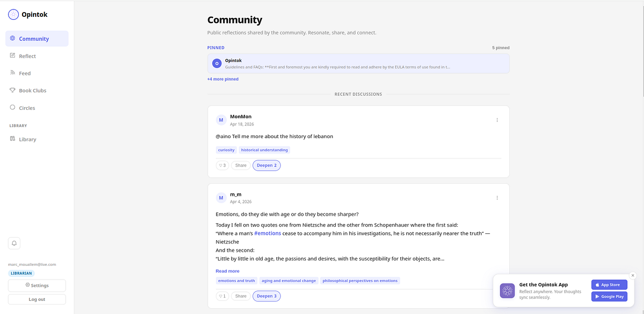Click Deepen 2 button
The height and width of the screenshot is (314, 644).
pyautogui.click(x=267, y=165)
